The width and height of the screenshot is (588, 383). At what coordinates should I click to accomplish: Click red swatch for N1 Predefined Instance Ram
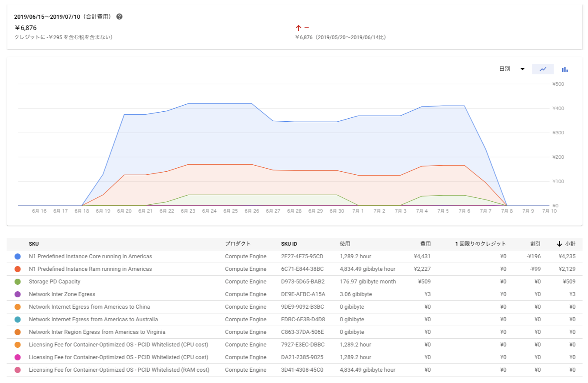[17, 269]
